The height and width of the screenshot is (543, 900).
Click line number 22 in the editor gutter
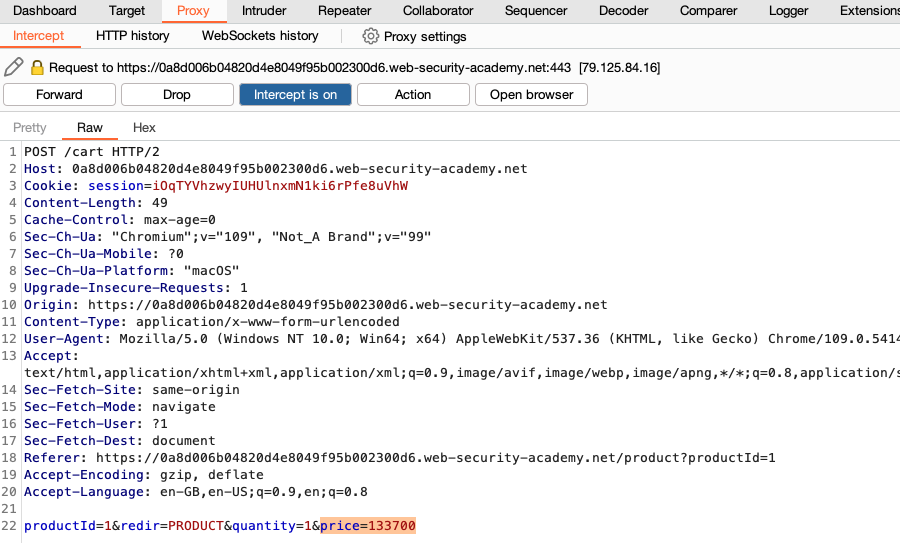[x=9, y=526]
